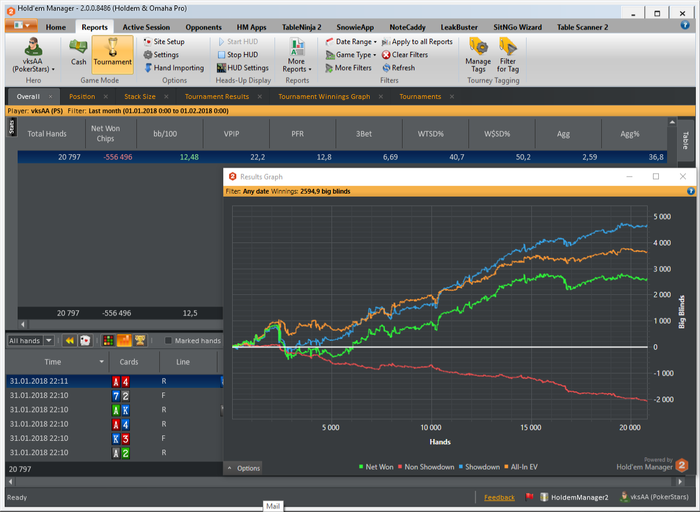Open the All hands dropdown
700x512 pixels.
(x=31, y=341)
